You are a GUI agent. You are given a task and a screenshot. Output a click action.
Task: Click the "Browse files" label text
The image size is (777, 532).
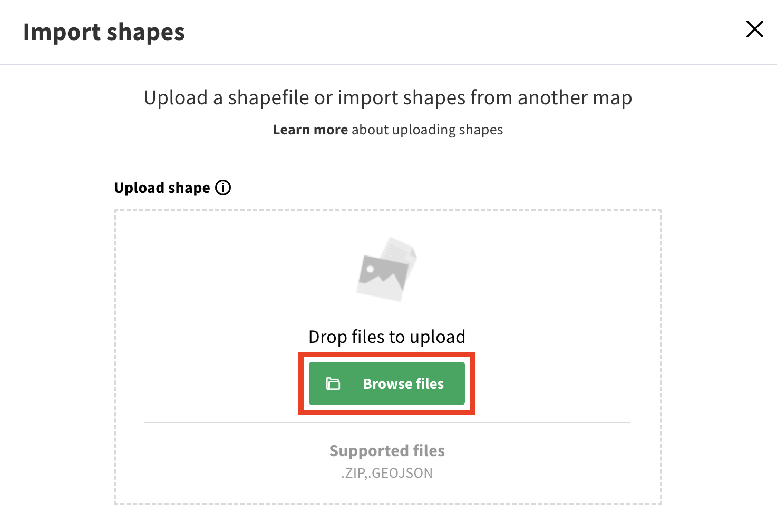click(x=403, y=383)
